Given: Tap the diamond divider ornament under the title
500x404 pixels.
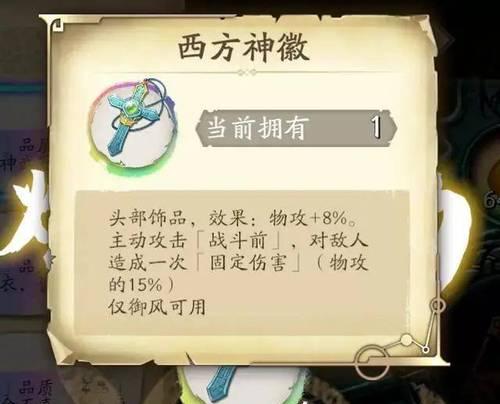Looking at the screenshot, I should [x=247, y=72].
